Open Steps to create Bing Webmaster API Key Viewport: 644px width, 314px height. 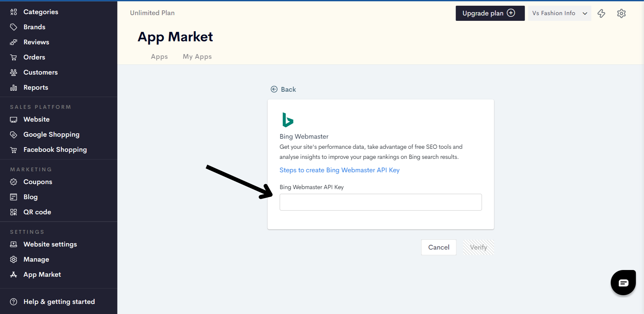coord(339,170)
